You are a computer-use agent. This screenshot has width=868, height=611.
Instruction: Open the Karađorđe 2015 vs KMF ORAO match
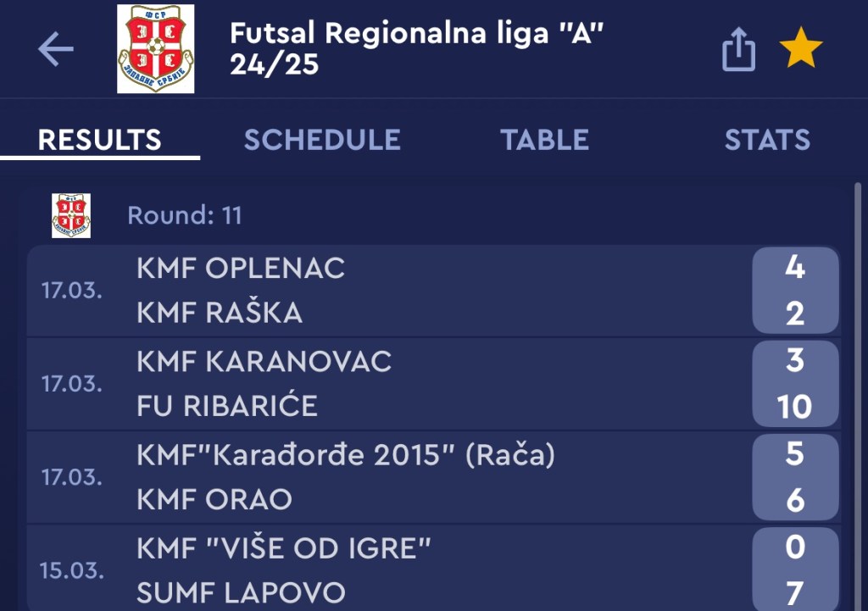(x=381, y=477)
